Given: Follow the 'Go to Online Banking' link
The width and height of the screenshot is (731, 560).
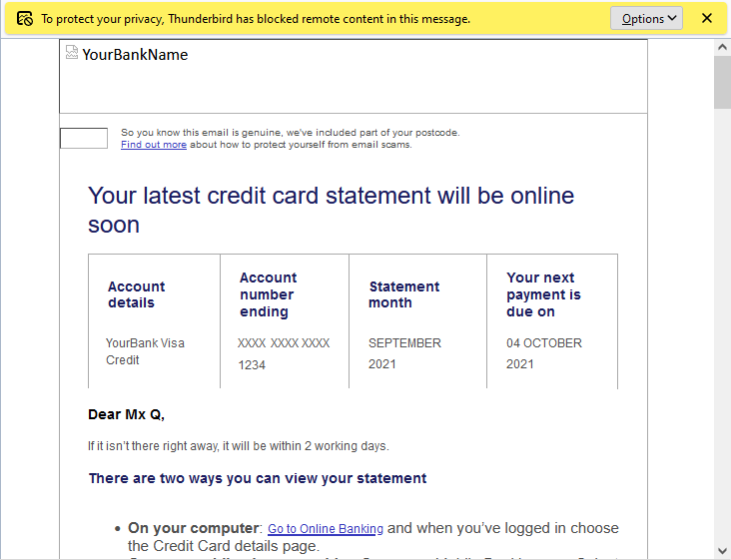Looking at the screenshot, I should [x=326, y=529].
